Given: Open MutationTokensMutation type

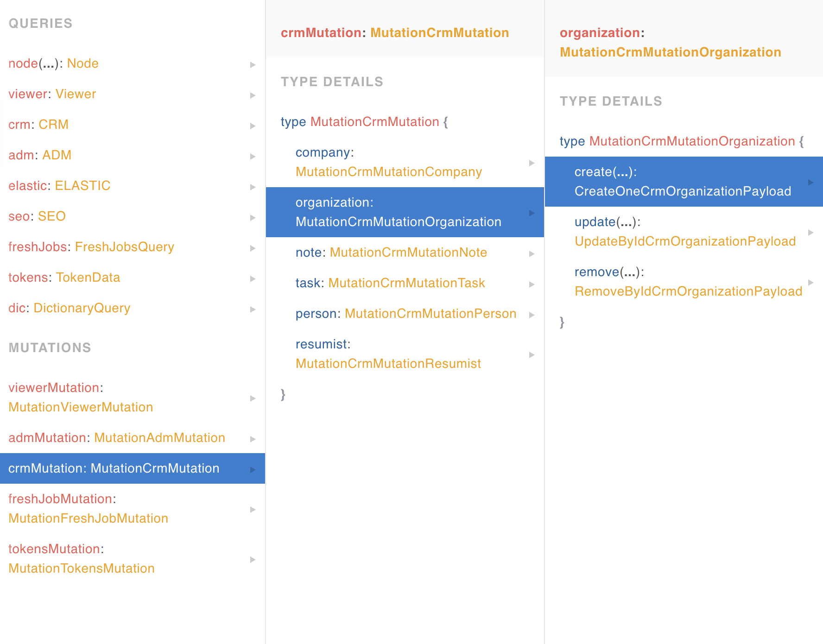Looking at the screenshot, I should point(82,568).
